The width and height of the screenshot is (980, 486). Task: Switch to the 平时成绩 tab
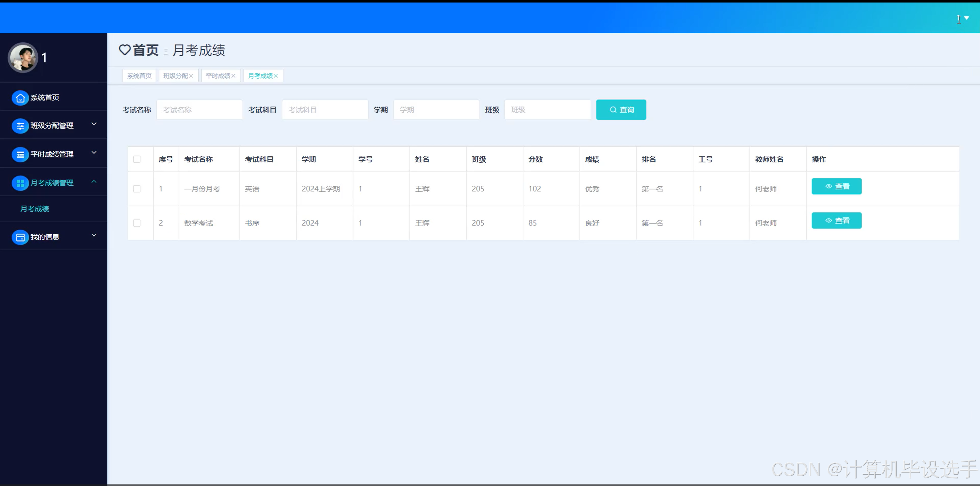[218, 76]
